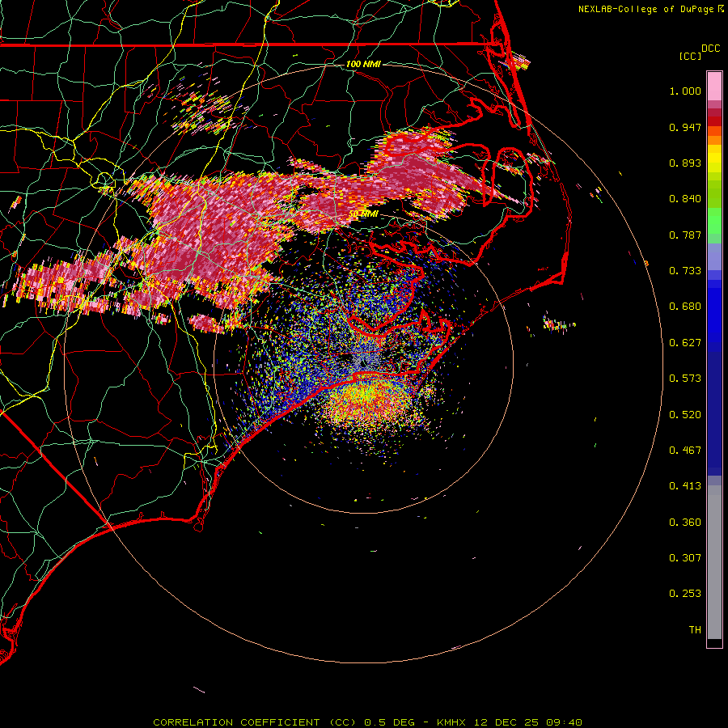The width and height of the screenshot is (728, 728).
Task: Select the 0.627 legend value
Action: (685, 343)
